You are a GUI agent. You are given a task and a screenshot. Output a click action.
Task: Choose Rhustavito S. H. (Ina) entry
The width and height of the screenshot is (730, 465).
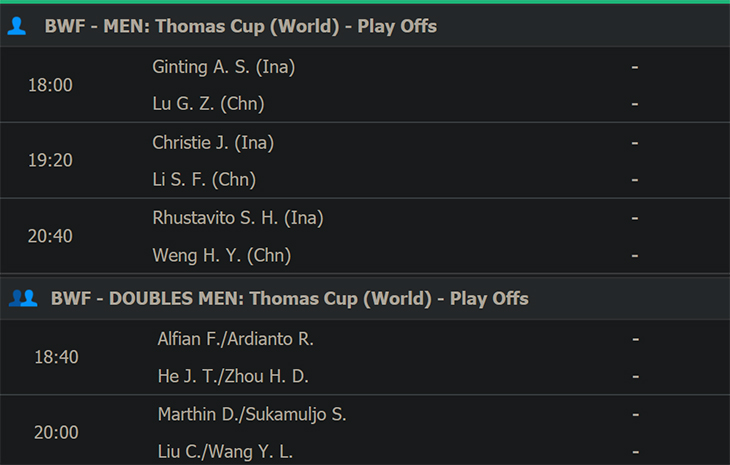tap(238, 218)
